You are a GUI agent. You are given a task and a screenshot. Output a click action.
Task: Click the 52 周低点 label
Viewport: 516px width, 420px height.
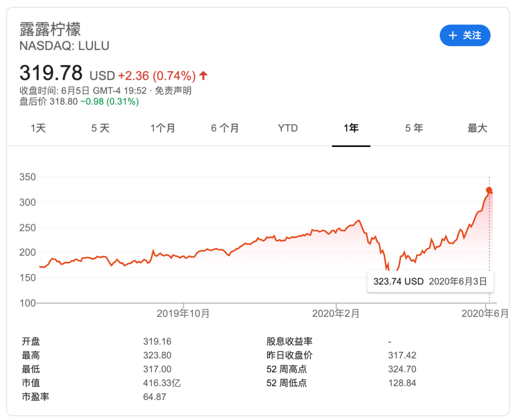coord(287,383)
